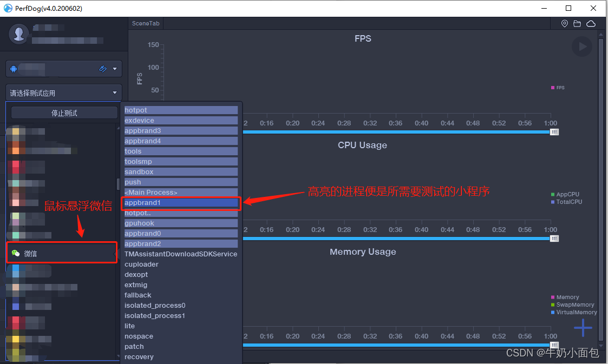
Task: Click the PerfDog logo in title bar
Action: [8, 8]
